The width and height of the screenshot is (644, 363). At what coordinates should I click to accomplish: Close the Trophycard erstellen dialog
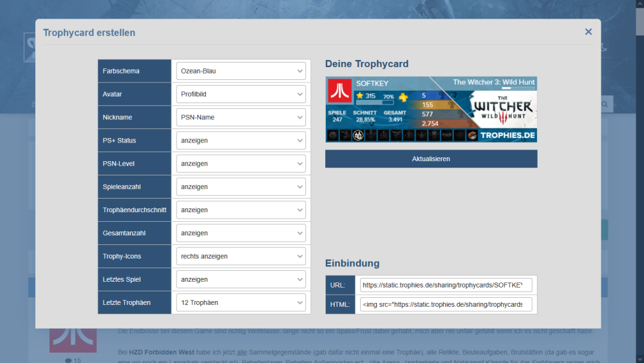pos(588,32)
